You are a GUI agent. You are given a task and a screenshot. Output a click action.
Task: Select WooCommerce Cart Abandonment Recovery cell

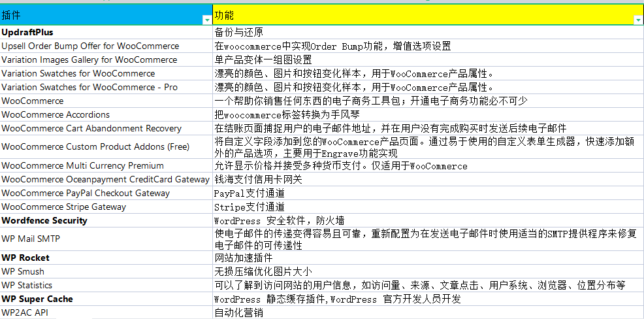point(106,128)
